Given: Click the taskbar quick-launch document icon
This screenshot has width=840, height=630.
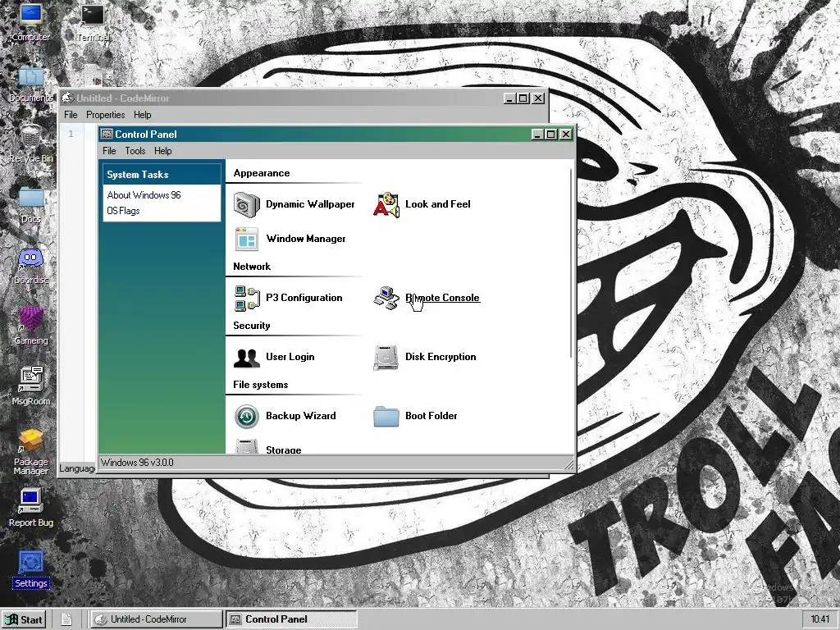Looking at the screenshot, I should 66,619.
